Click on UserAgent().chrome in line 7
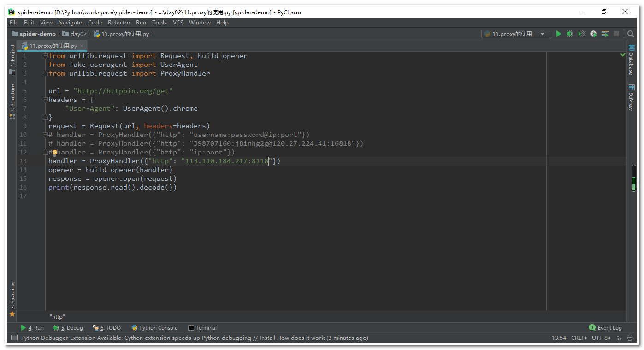The height and width of the screenshot is (350, 644). pyautogui.click(x=160, y=108)
